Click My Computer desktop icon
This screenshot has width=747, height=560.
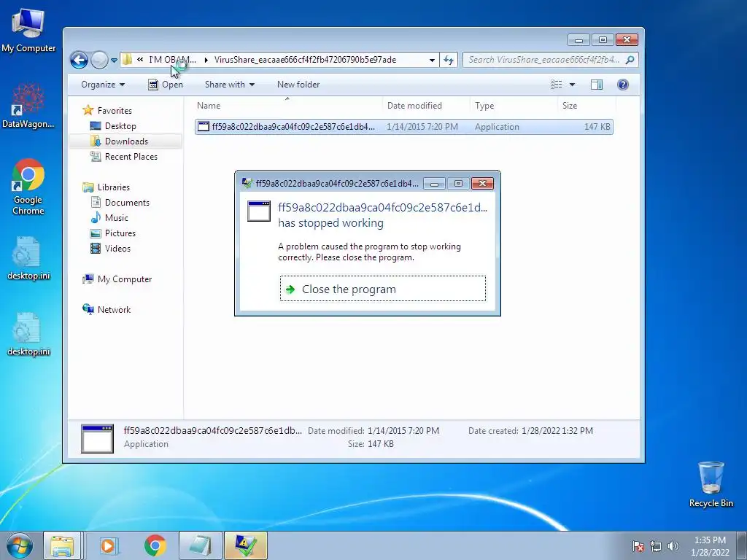(28, 31)
